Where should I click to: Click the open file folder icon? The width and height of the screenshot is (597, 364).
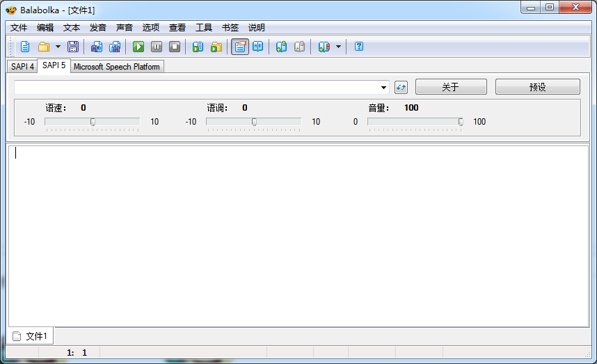tap(44, 47)
